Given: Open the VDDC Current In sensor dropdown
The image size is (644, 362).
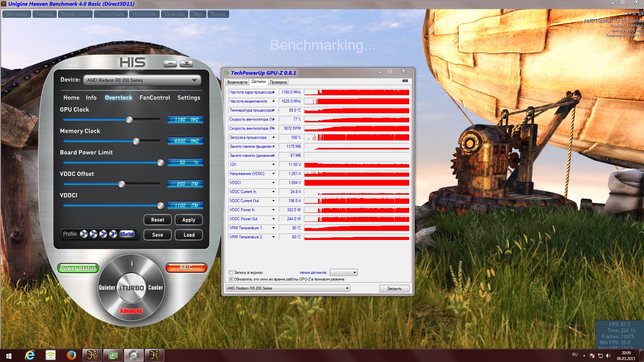Looking at the screenshot, I should (273, 192).
